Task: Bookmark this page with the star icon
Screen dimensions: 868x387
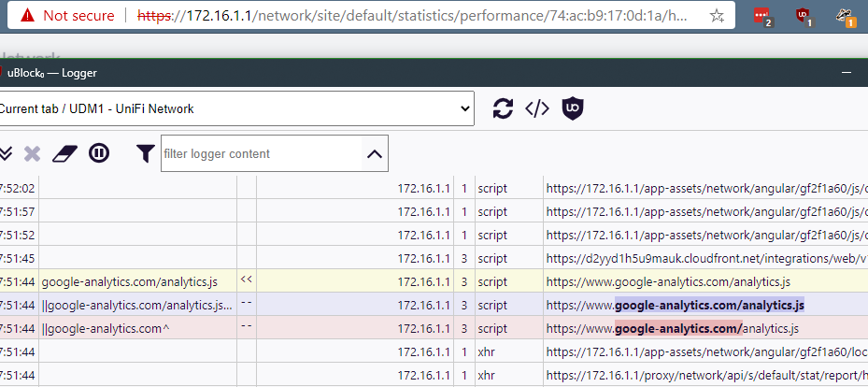Action: click(717, 16)
